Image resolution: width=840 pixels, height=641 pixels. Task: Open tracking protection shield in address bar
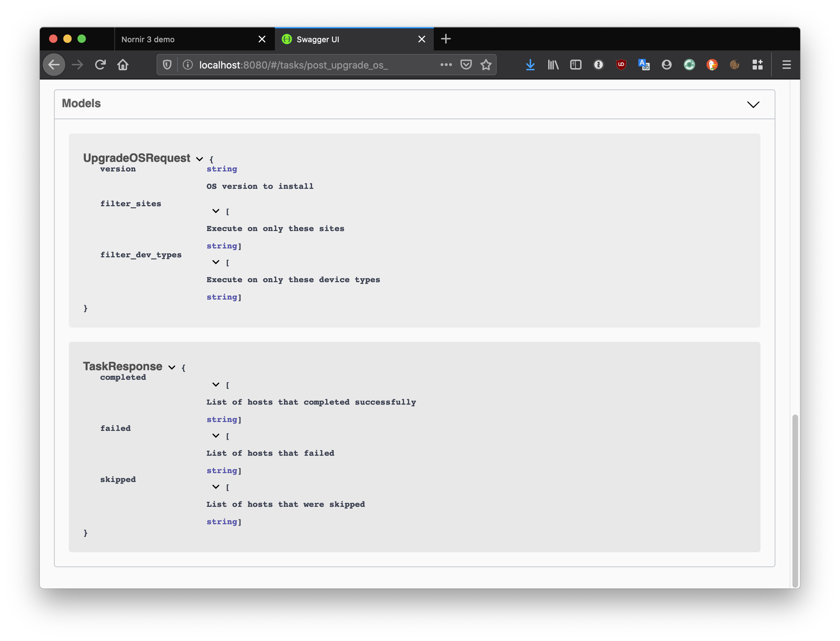pos(167,65)
